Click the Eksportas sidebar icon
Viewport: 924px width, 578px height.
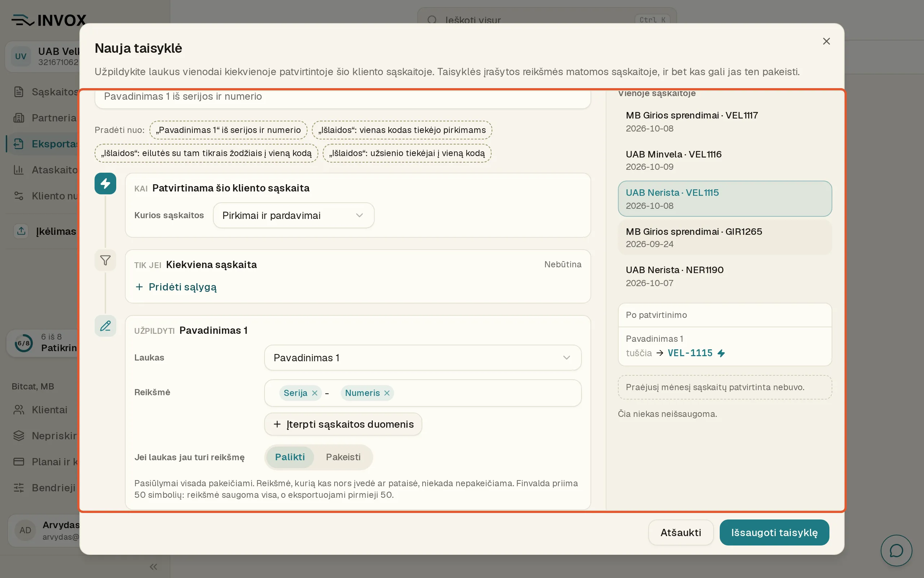pos(19,144)
